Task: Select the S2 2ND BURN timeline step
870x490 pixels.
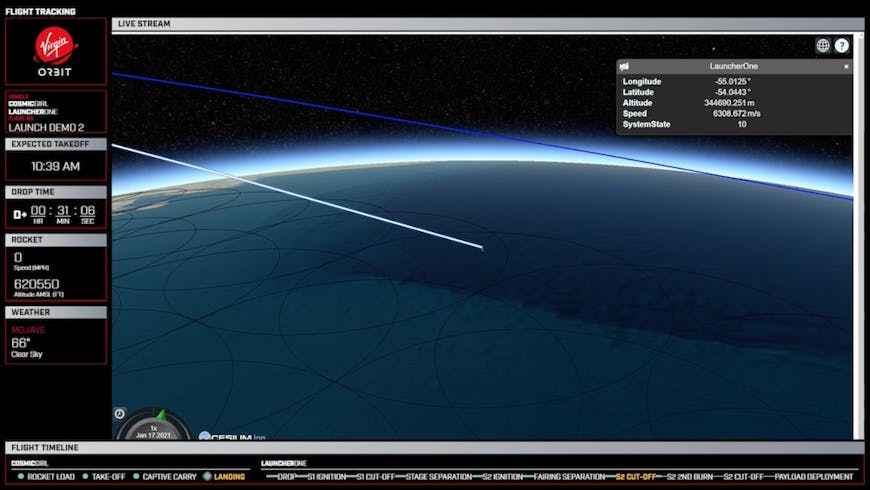Action: point(690,477)
